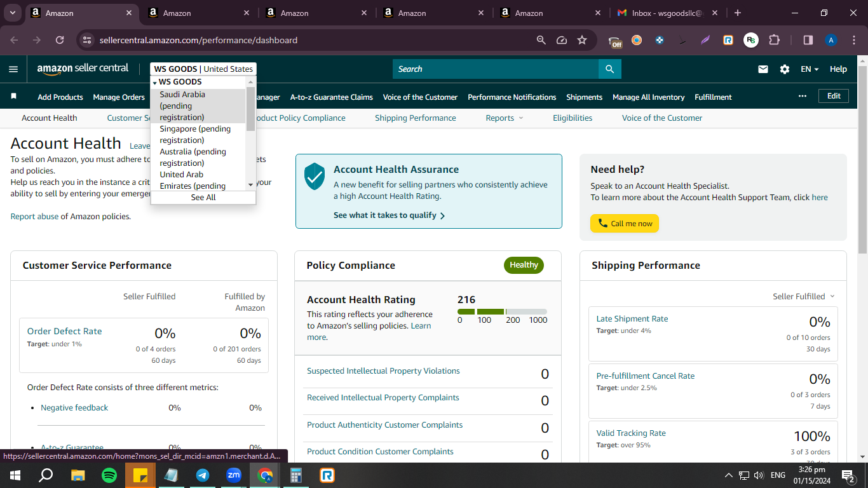The height and width of the screenshot is (488, 868).
Task: Click the round RS extension icon
Action: (x=751, y=40)
